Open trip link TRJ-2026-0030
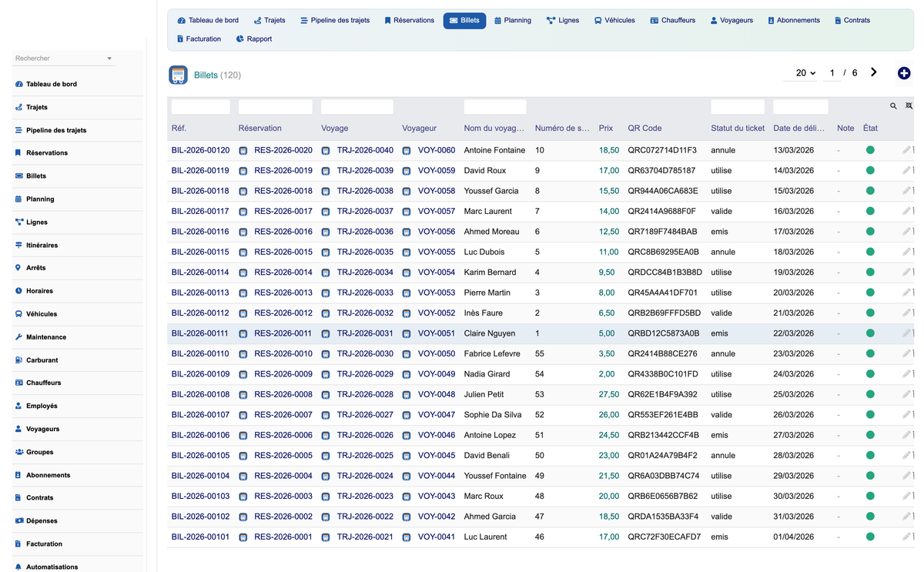Screen dimensions: 924x572 365,354
